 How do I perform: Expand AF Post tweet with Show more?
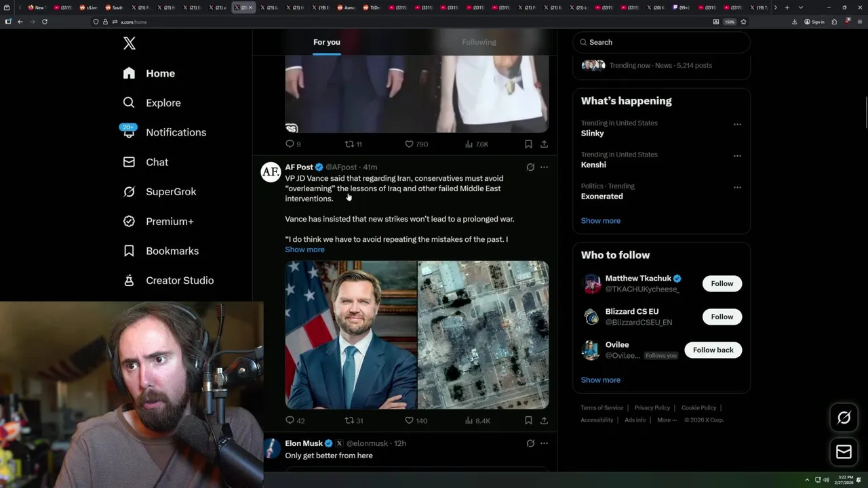(304, 249)
